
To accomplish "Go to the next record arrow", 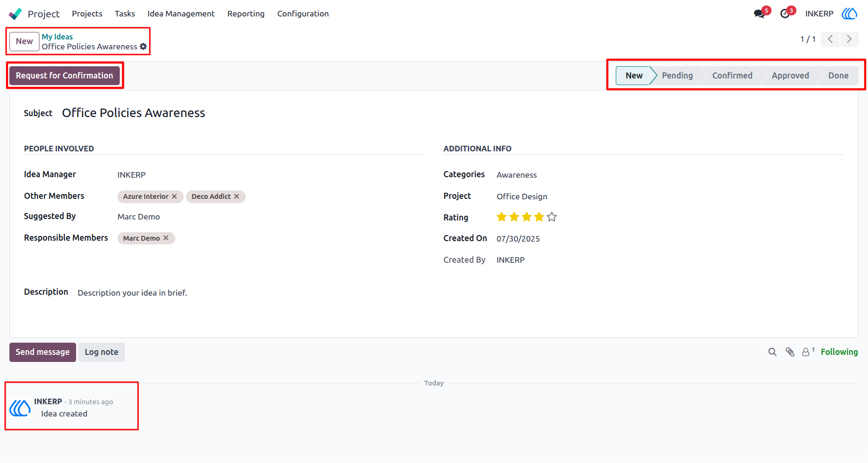I will pos(849,39).
